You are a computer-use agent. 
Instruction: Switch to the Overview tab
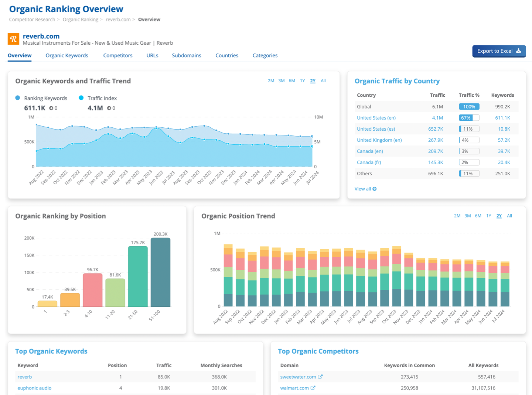[x=20, y=55]
